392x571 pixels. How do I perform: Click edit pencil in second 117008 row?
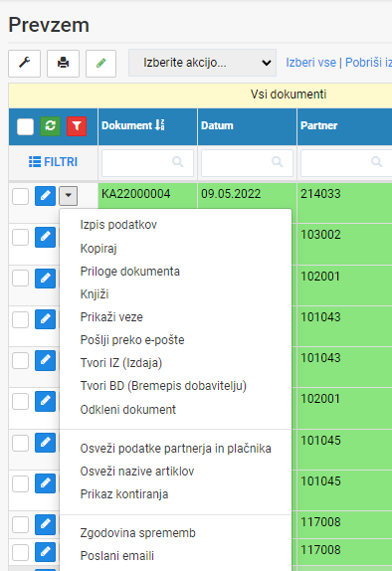click(45, 552)
